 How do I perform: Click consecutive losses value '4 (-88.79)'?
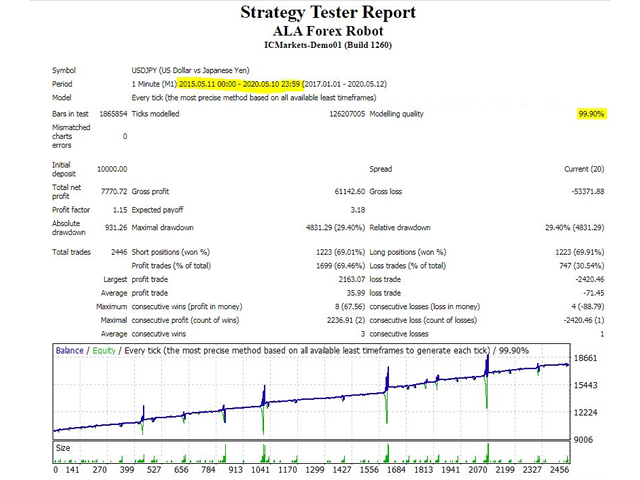[x=588, y=307]
